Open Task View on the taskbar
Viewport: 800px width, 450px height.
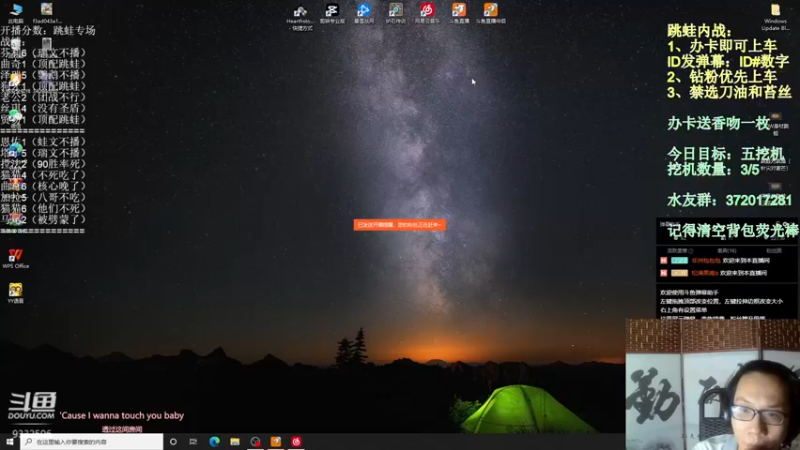click(193, 442)
